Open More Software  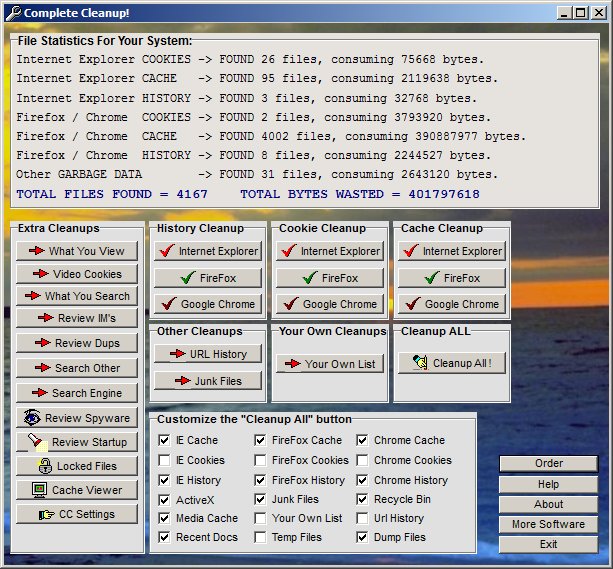pos(548,524)
